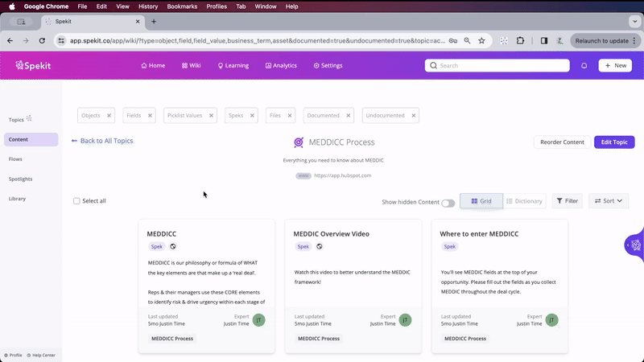The image size is (644, 362).
Task: Bookmark this page with star icon
Action: tap(481, 41)
